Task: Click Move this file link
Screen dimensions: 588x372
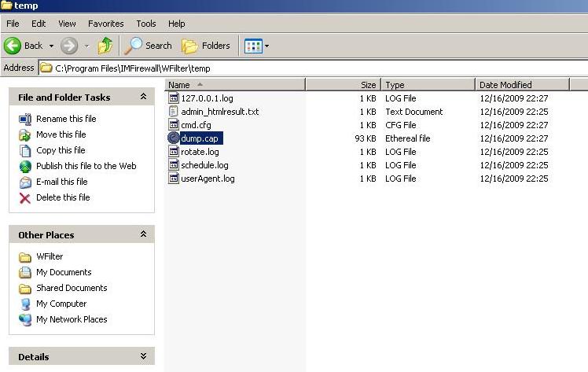Action: tap(61, 134)
